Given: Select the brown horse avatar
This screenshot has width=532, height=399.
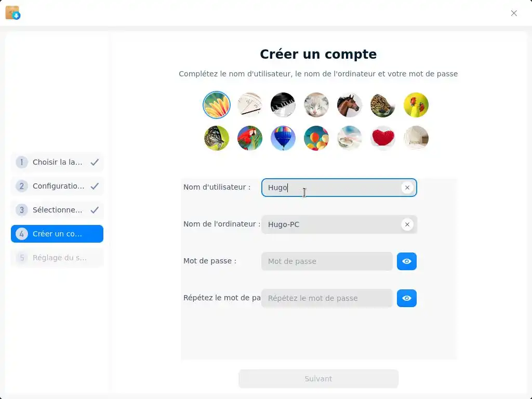Looking at the screenshot, I should 350,105.
